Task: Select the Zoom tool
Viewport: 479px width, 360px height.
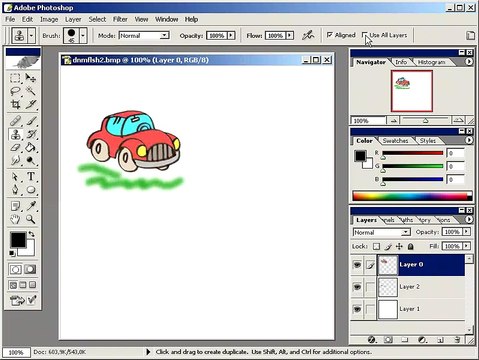Action: [31, 219]
